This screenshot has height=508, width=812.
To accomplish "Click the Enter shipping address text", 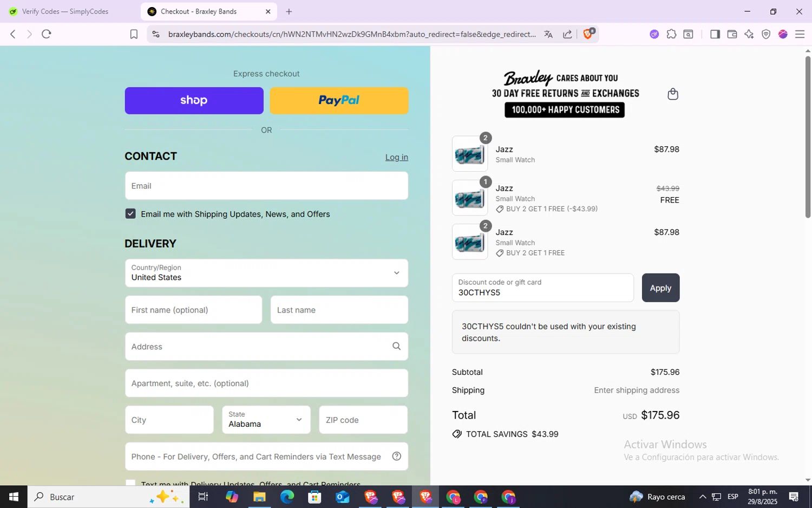I will (637, 390).
